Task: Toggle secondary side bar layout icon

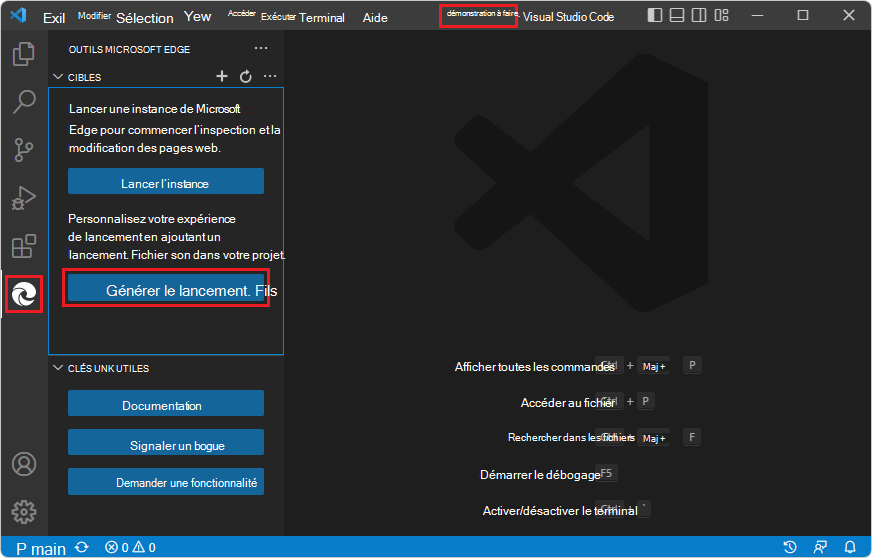Action: click(x=699, y=15)
